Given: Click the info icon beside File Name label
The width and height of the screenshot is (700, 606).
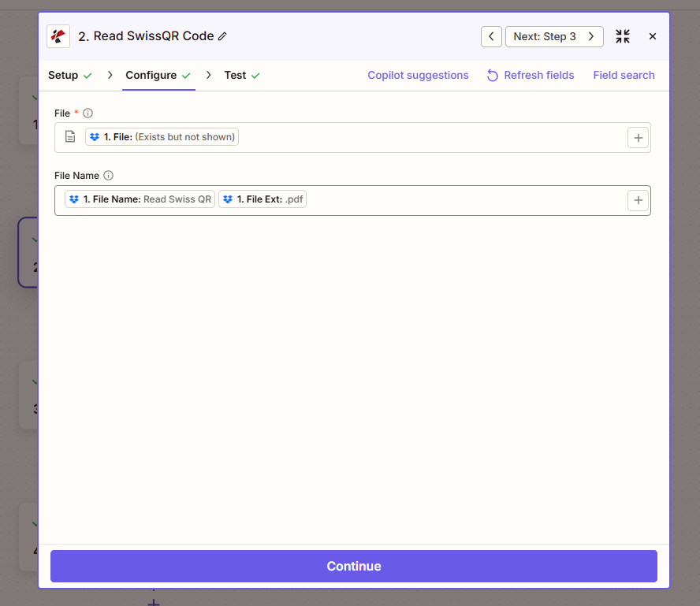Looking at the screenshot, I should point(109,176).
